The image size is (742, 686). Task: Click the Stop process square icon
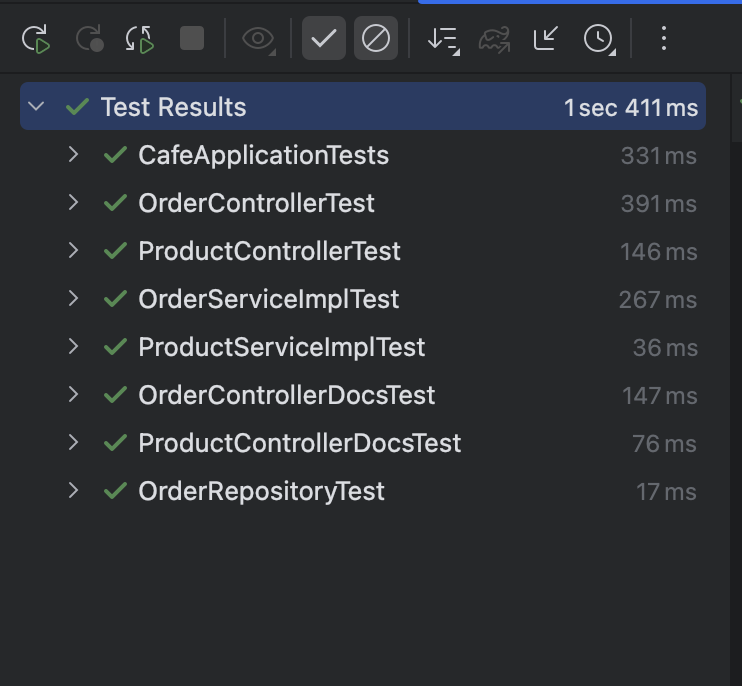point(192,39)
